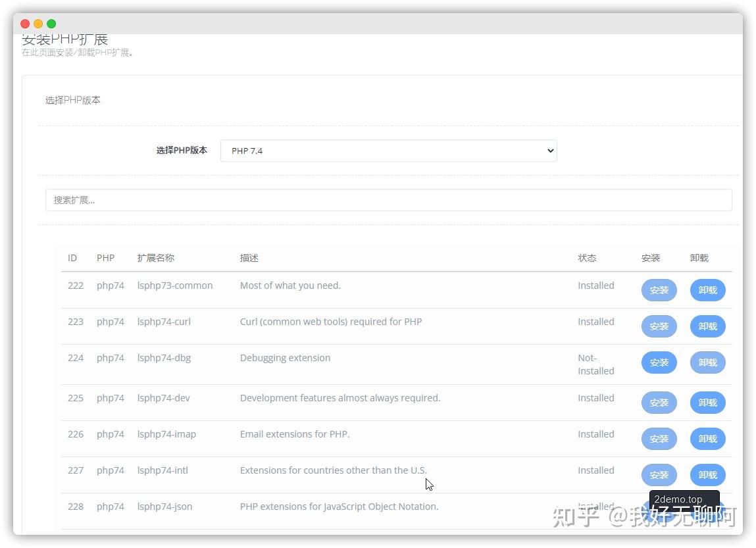The image size is (756, 548).
Task: Click the PHP column header
Action: pyautogui.click(x=105, y=258)
